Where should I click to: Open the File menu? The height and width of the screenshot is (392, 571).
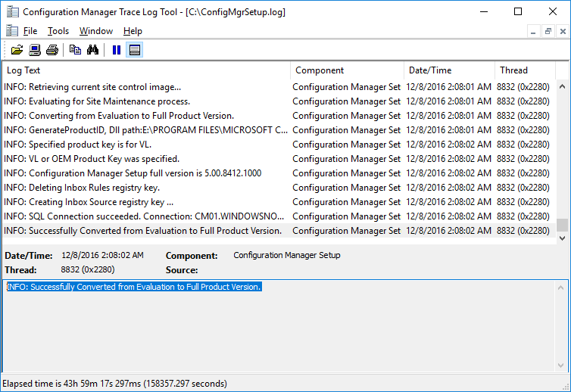coord(30,31)
